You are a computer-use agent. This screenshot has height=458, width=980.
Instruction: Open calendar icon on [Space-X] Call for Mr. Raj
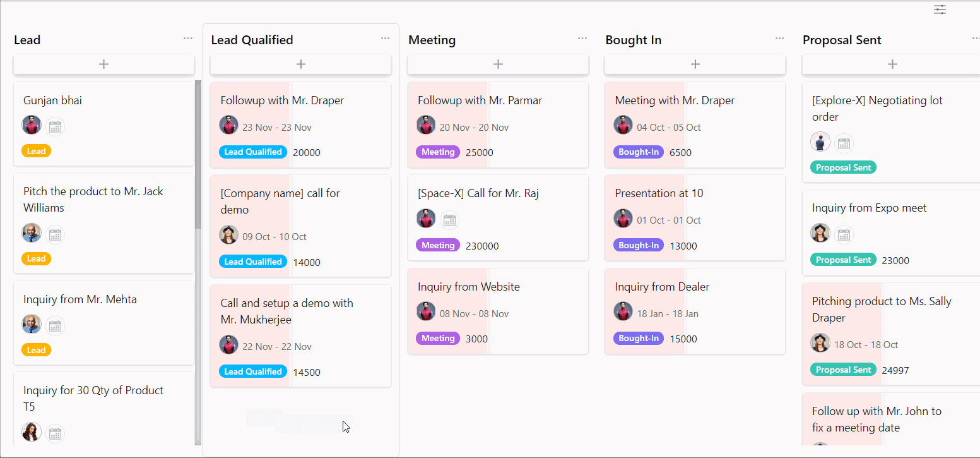pos(449,219)
